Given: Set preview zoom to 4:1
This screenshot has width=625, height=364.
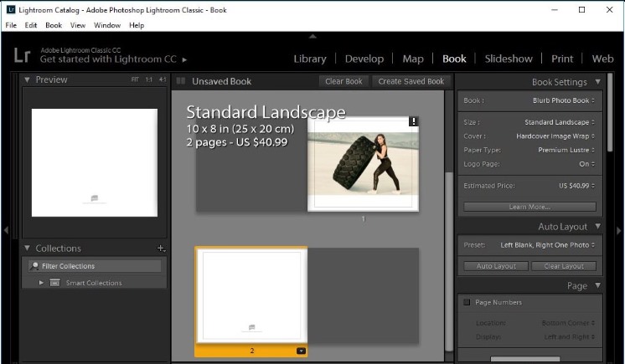Looking at the screenshot, I should (x=163, y=79).
